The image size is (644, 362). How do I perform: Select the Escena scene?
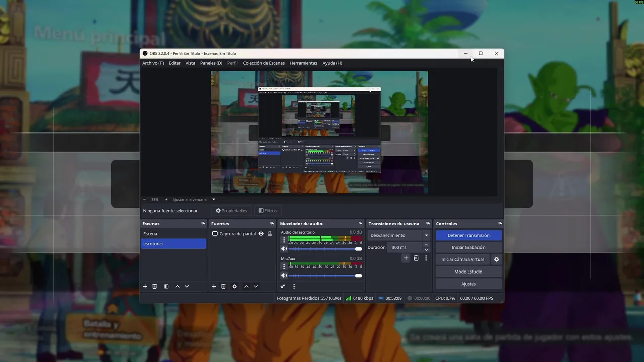tap(174, 234)
